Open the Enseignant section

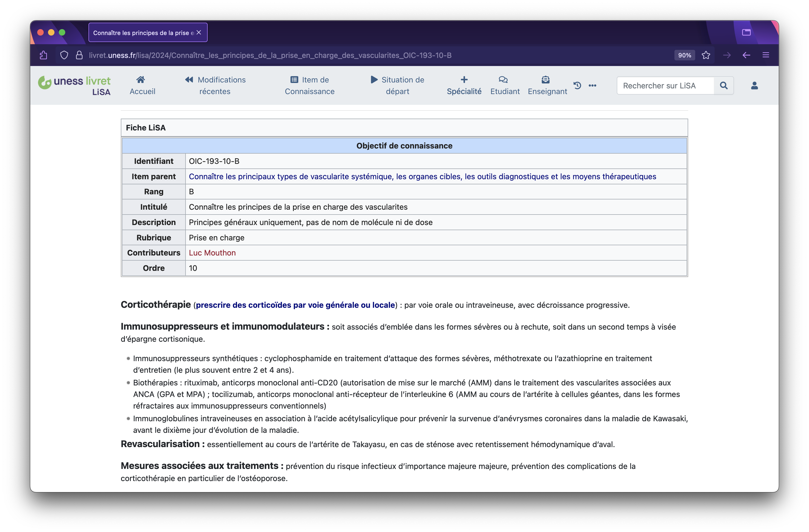[x=547, y=85]
